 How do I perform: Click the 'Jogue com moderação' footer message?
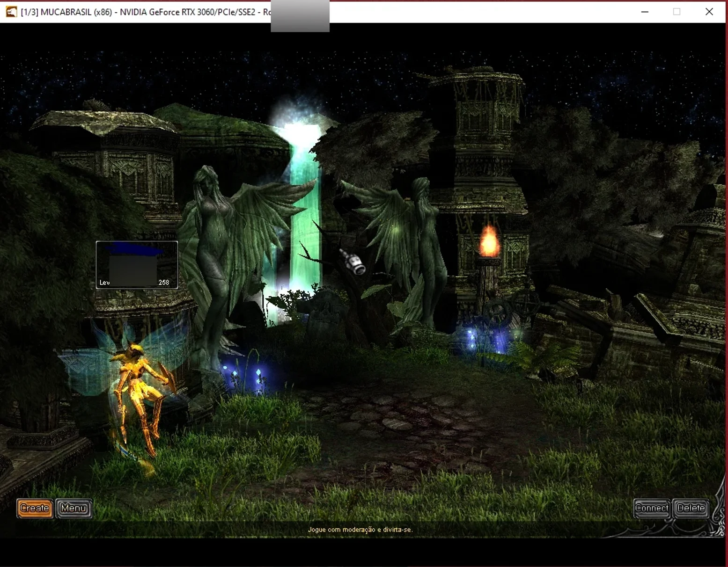(x=360, y=530)
